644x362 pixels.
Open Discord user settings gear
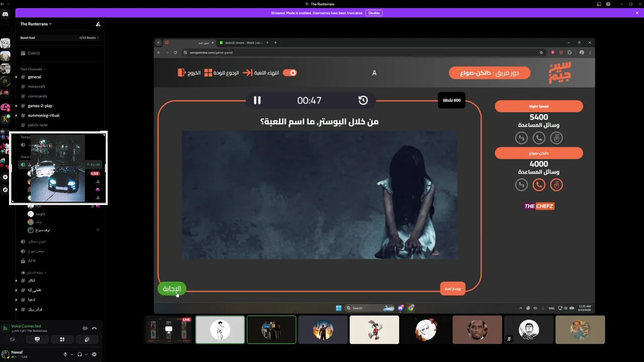(x=94, y=354)
